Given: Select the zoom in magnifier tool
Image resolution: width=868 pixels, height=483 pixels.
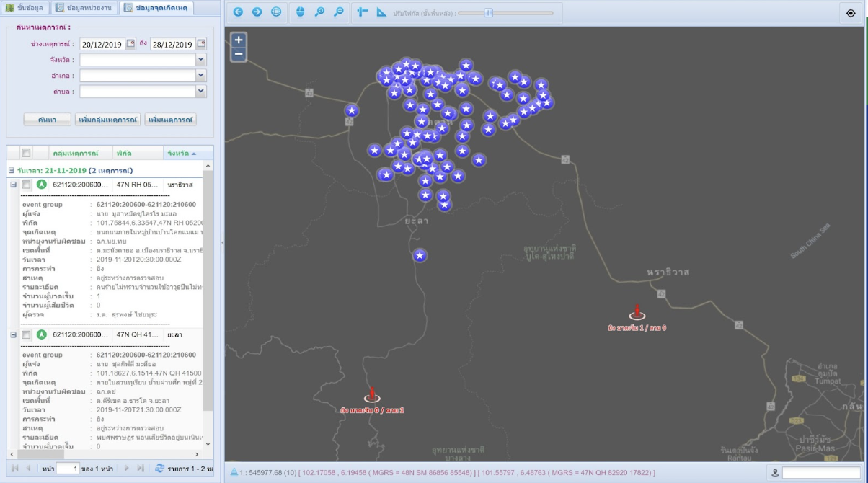Looking at the screenshot, I should click(x=319, y=12).
